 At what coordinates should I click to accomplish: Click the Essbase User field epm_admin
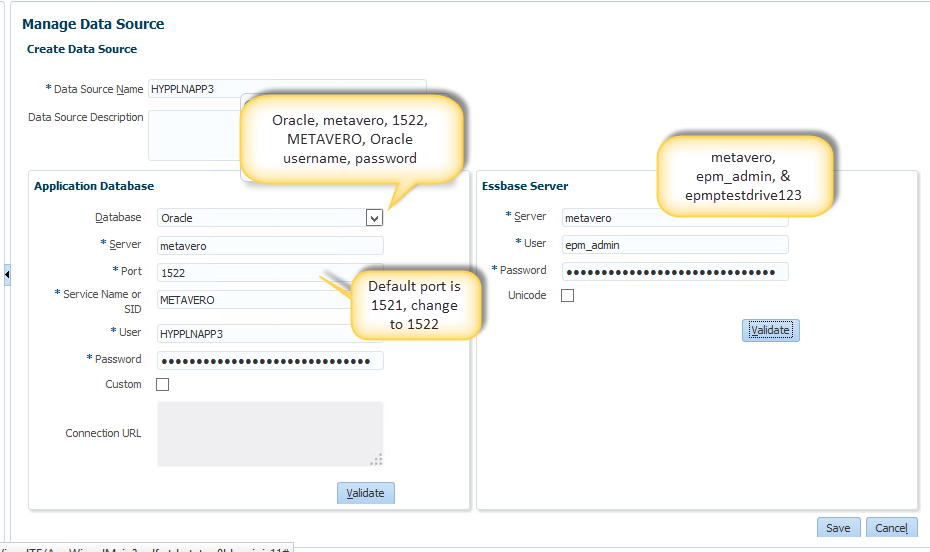(x=675, y=245)
